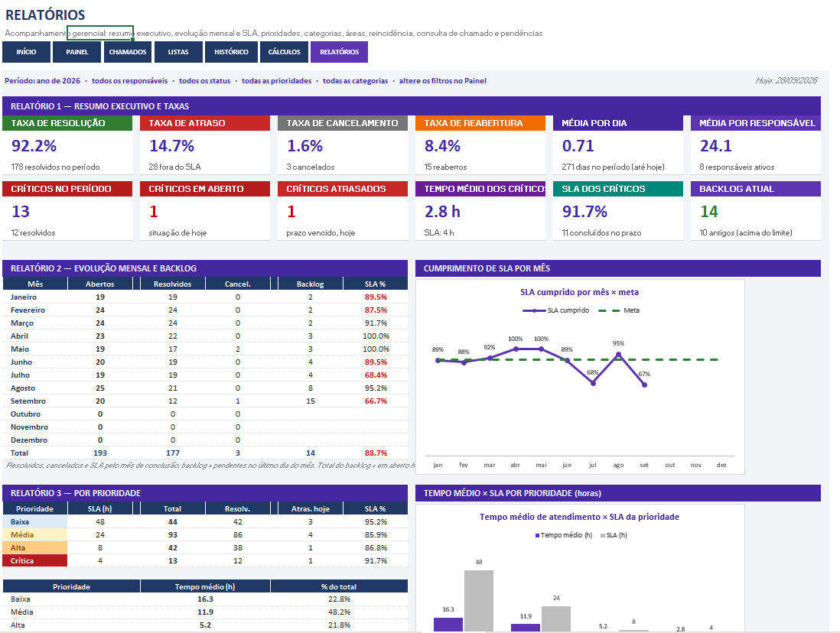
Task: Select the Baixa priority cell
Action: tap(35, 521)
